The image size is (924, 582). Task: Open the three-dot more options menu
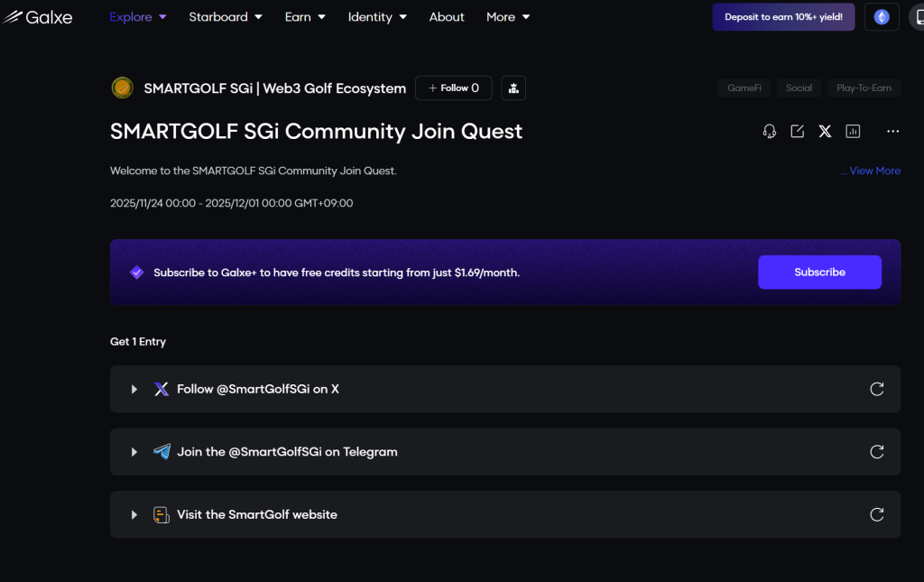click(x=892, y=132)
